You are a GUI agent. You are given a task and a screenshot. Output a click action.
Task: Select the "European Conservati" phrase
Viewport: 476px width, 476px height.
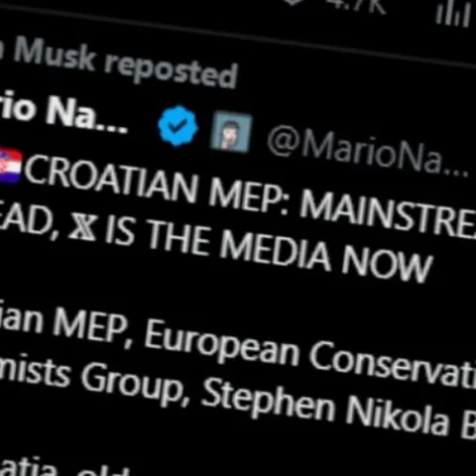tap(310, 354)
